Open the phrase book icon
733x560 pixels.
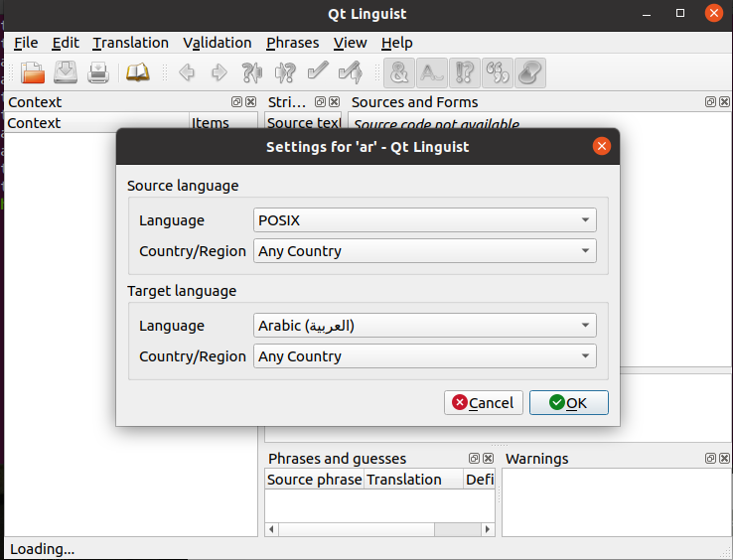pyautogui.click(x=137, y=72)
